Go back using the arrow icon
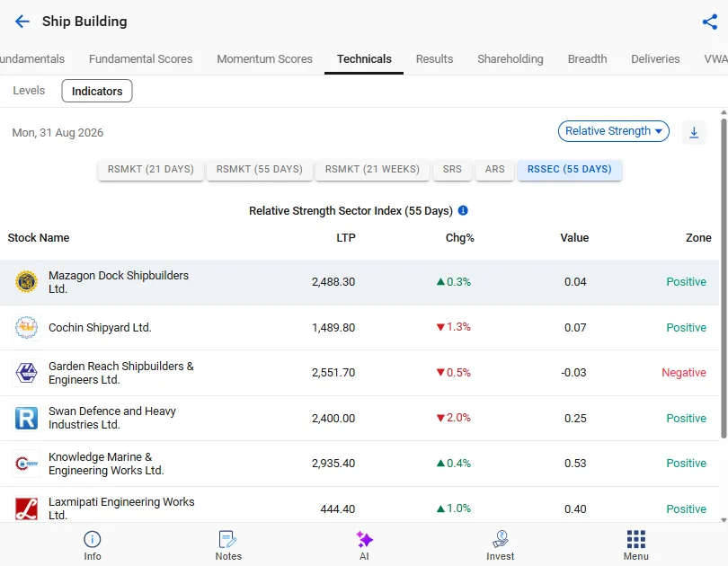Image resolution: width=728 pixels, height=566 pixels. (22, 22)
